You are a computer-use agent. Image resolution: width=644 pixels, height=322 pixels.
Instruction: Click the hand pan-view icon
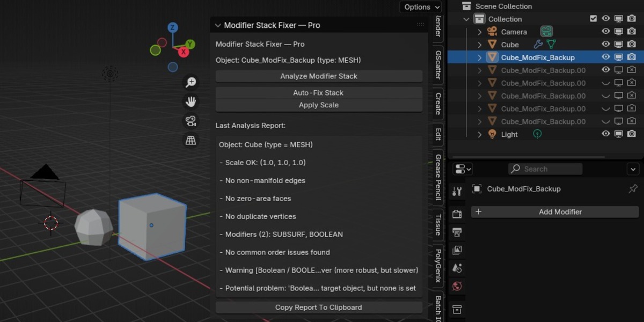tap(191, 101)
